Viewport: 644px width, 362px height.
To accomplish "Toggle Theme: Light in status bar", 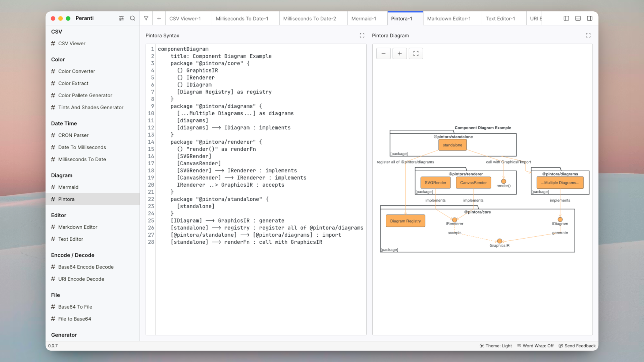I will pyautogui.click(x=496, y=346).
